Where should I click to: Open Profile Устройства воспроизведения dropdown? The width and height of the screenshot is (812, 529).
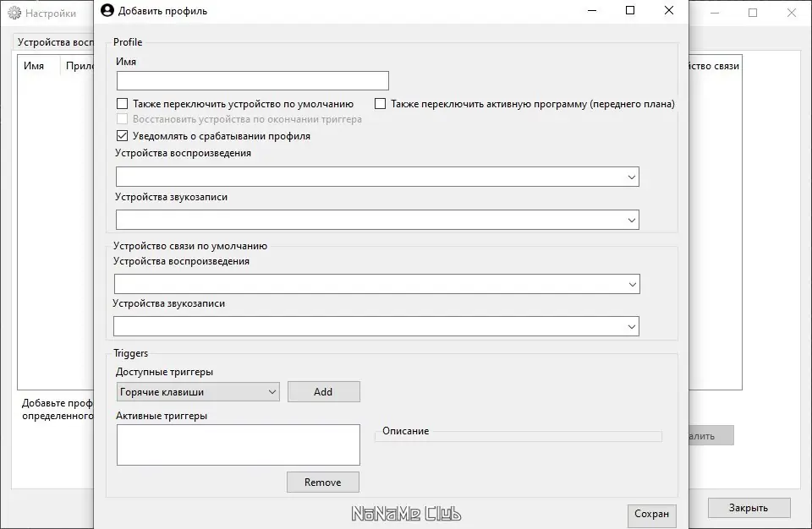pos(377,177)
